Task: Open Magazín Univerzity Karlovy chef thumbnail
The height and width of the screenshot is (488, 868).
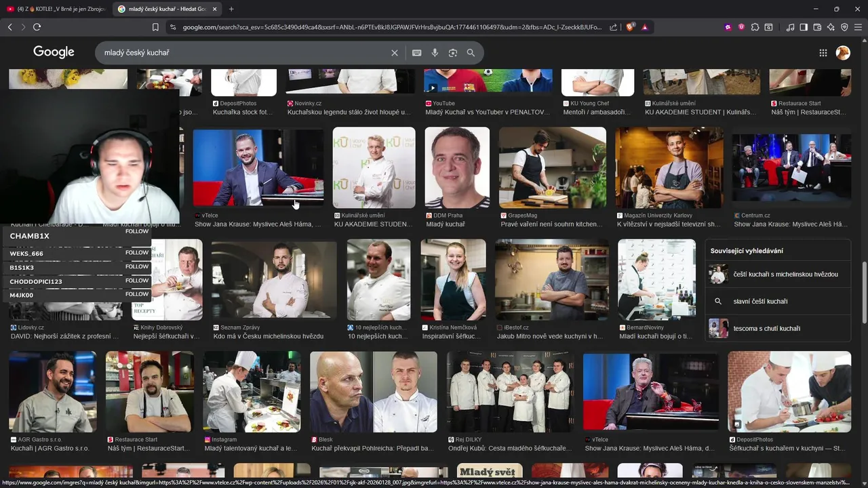Action: pos(669,168)
